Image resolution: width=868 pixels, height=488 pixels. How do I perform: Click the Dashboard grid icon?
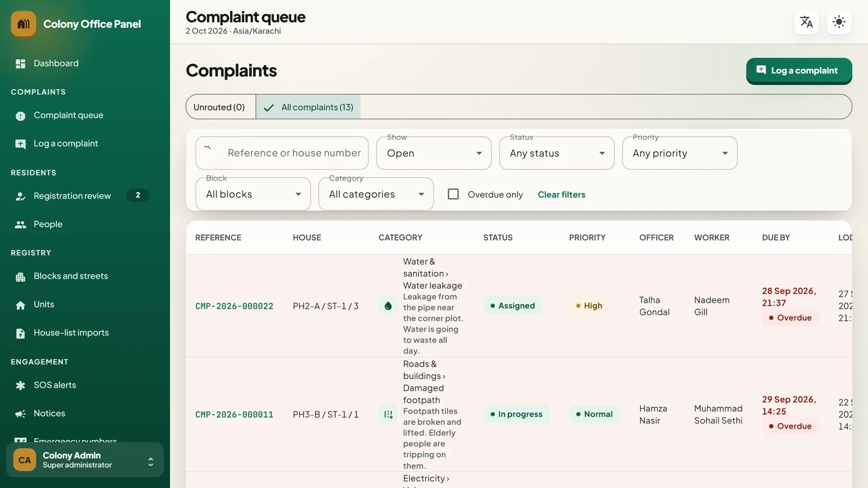(21, 63)
